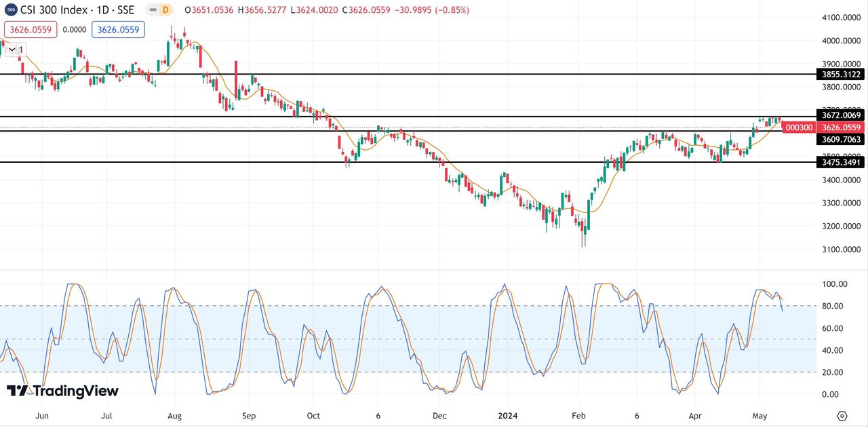Click the Jul time axis label
This screenshot has height=428, width=868.
point(107,415)
